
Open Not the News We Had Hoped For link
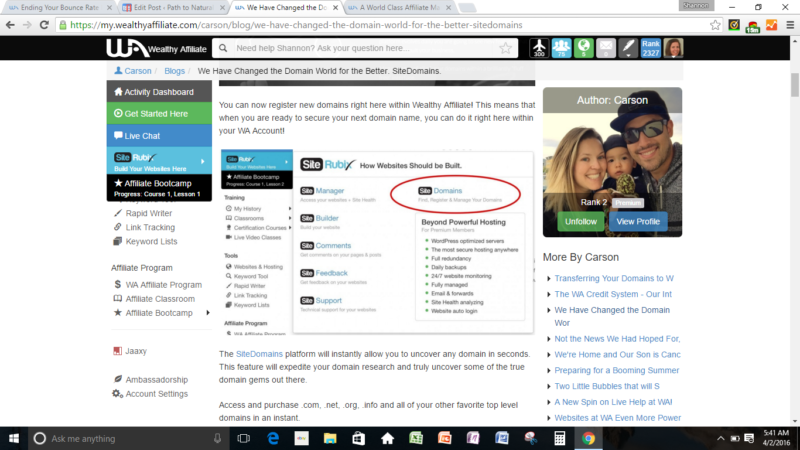[x=617, y=339]
